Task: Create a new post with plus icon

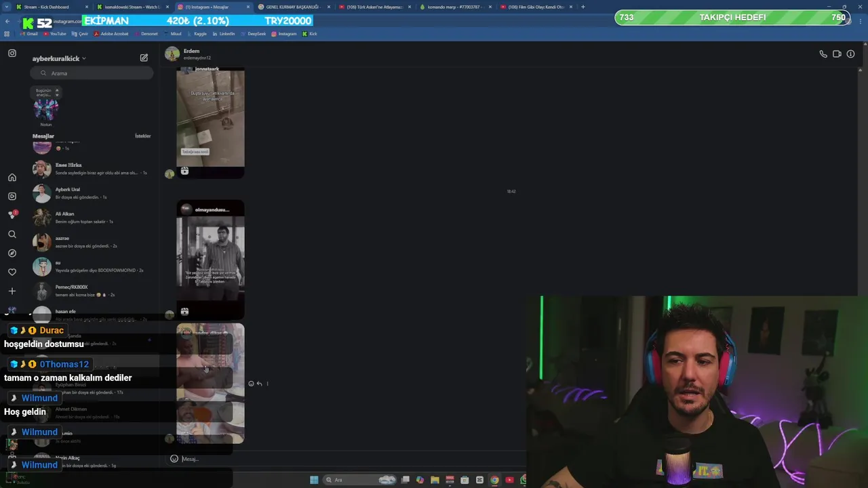Action: pyautogui.click(x=12, y=291)
